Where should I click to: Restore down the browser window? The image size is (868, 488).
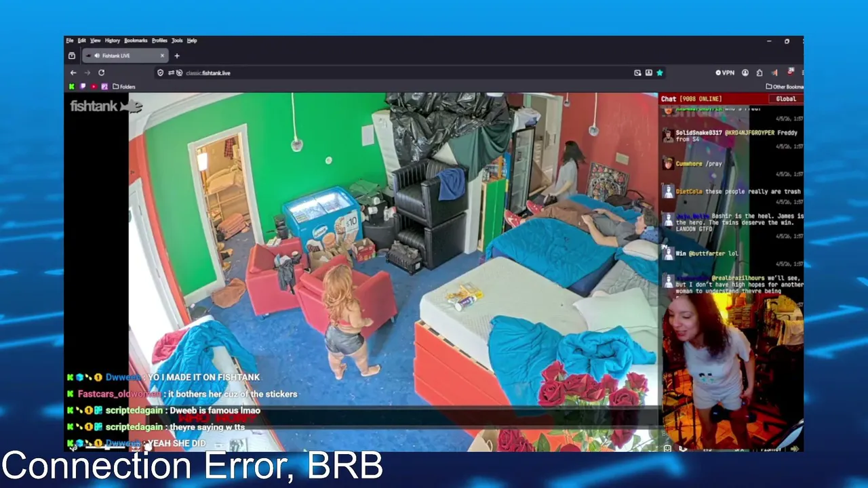[x=787, y=41]
